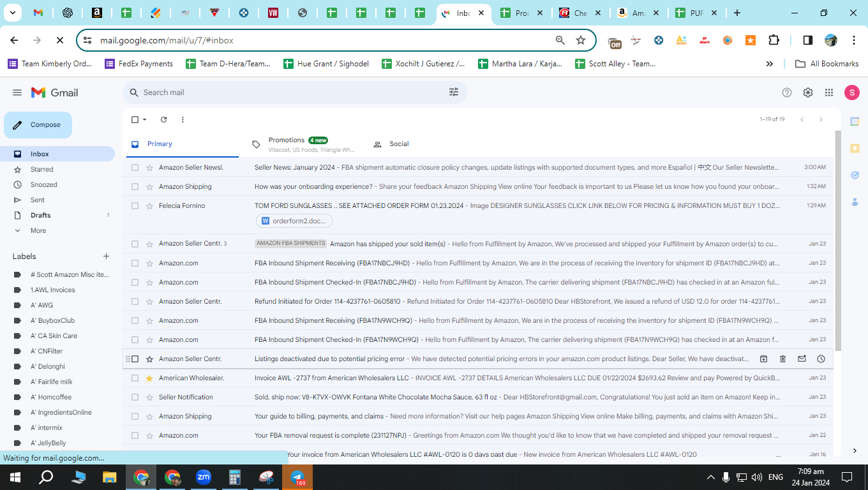Image resolution: width=868 pixels, height=490 pixels.
Task: Check the Felecia Fornino email checkbox
Action: [x=135, y=205]
